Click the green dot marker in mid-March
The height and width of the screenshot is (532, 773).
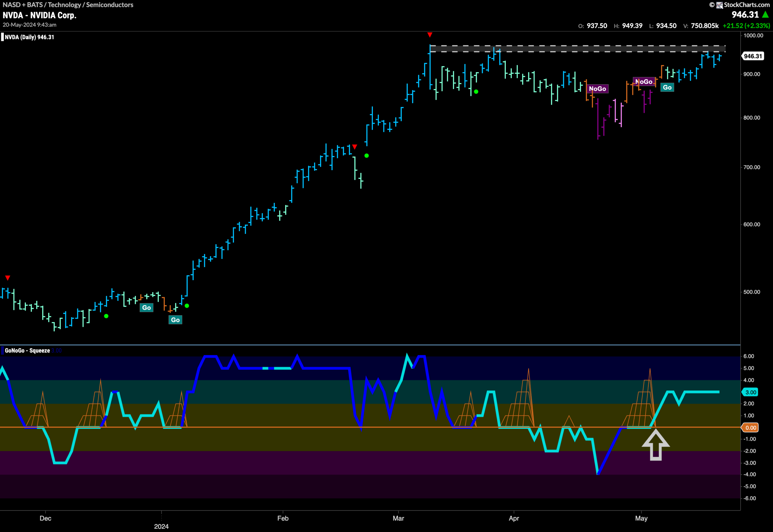coord(476,92)
